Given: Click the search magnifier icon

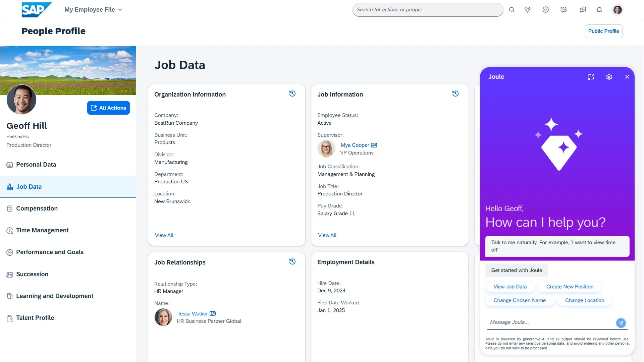Looking at the screenshot, I should pos(512,10).
